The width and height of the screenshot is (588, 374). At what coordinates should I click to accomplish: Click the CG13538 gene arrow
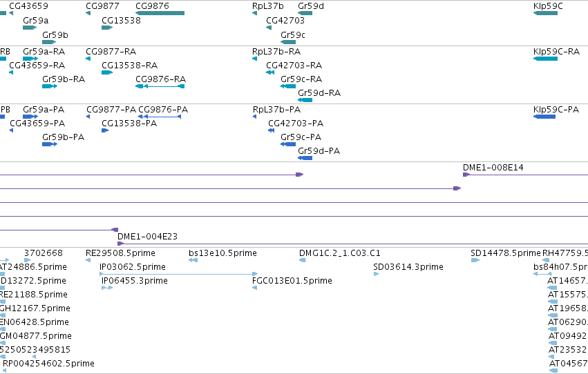pyautogui.click(x=107, y=28)
